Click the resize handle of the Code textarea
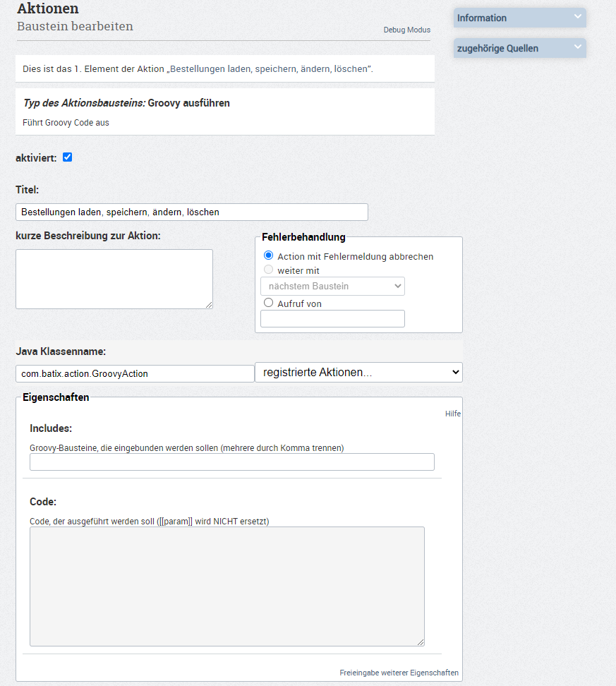 (421, 642)
